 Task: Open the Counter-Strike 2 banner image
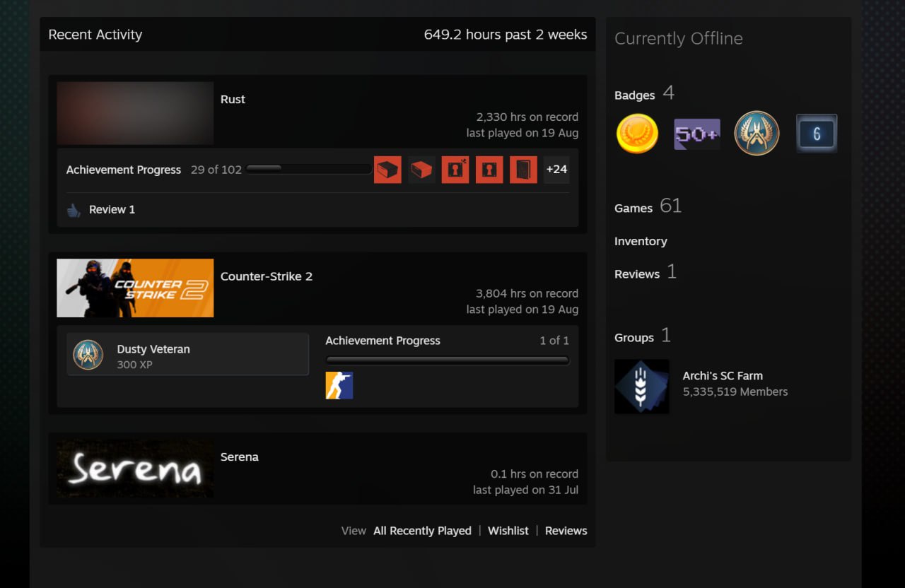point(135,288)
